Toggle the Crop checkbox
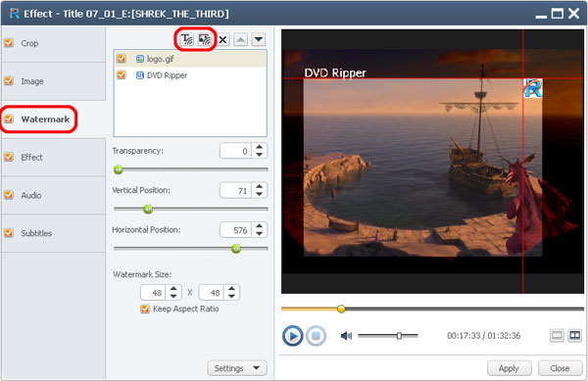 click(9, 43)
